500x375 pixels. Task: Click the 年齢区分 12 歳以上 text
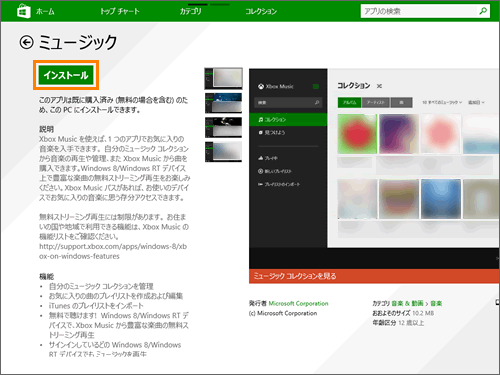pyautogui.click(x=398, y=323)
